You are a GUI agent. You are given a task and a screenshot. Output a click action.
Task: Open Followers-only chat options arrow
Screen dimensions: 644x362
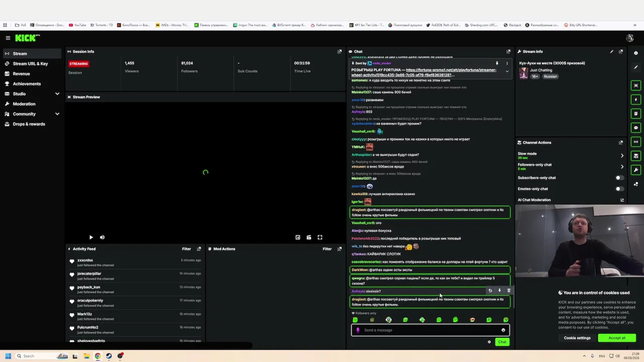pos(622,166)
